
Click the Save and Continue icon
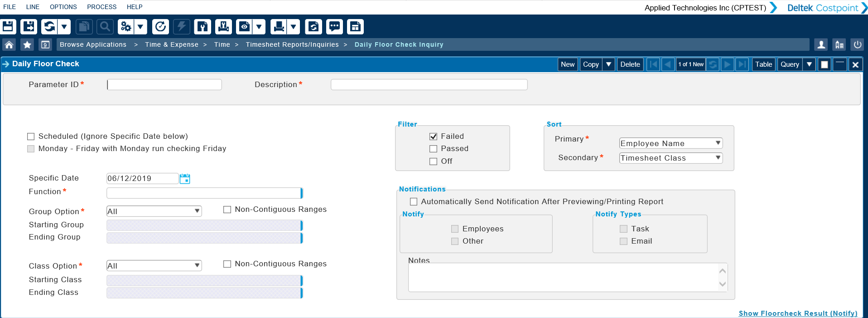pyautogui.click(x=29, y=27)
